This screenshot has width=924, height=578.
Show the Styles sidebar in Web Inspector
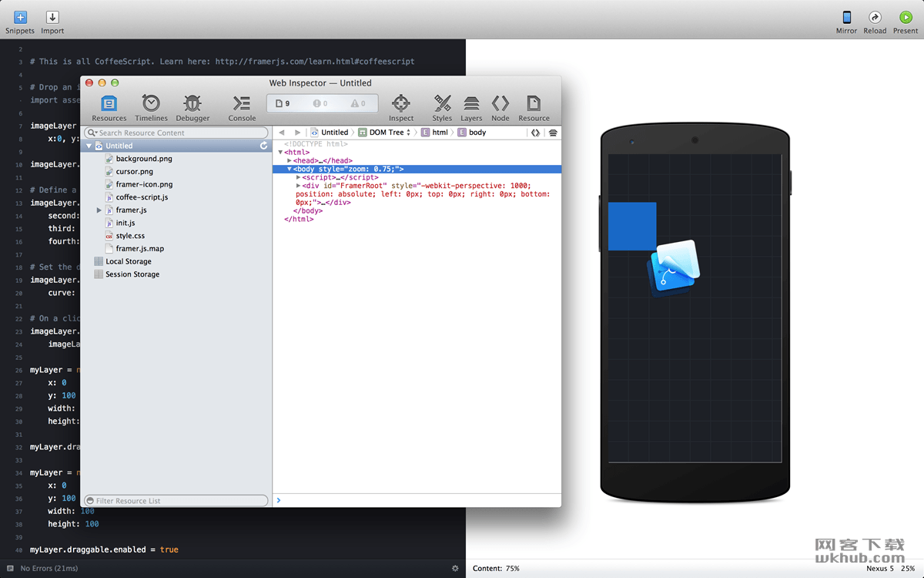[442, 107]
